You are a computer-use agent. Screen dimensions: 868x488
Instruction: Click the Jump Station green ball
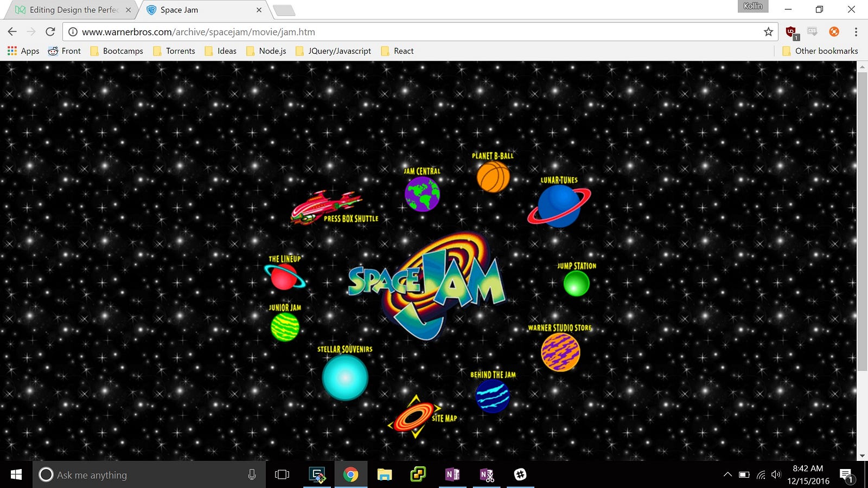tap(576, 283)
